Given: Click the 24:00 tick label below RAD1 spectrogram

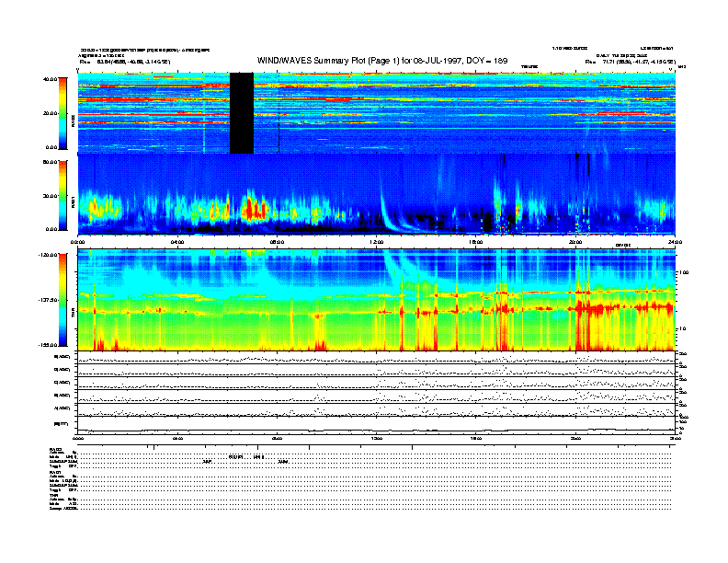Looking at the screenshot, I should tap(675, 242).
